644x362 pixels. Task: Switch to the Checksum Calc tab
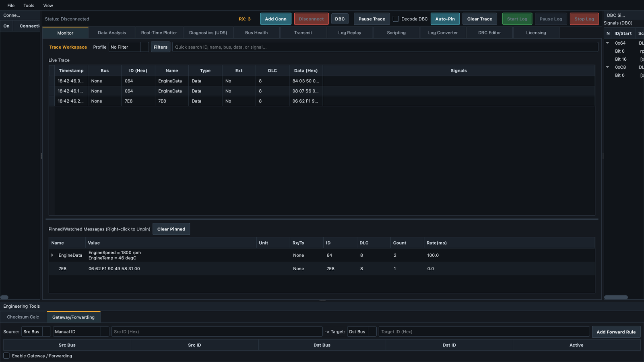pos(23,317)
